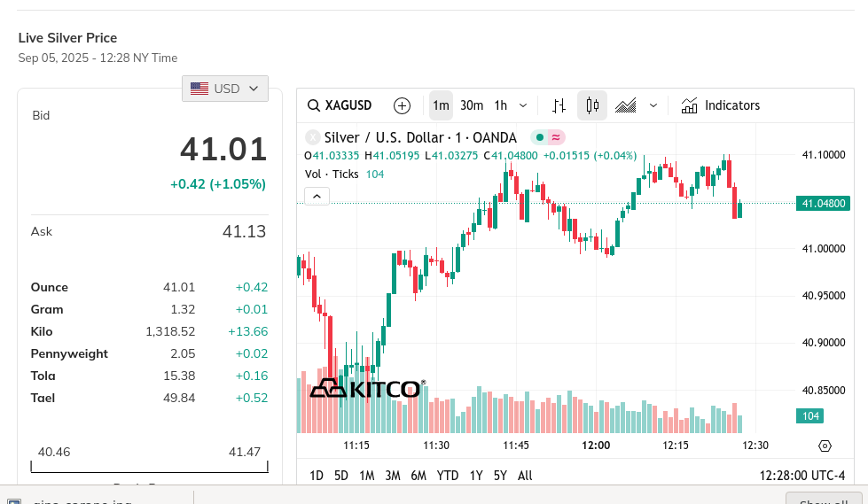Click the Ask price 41.13
The height and width of the screenshot is (504, 868).
click(244, 232)
